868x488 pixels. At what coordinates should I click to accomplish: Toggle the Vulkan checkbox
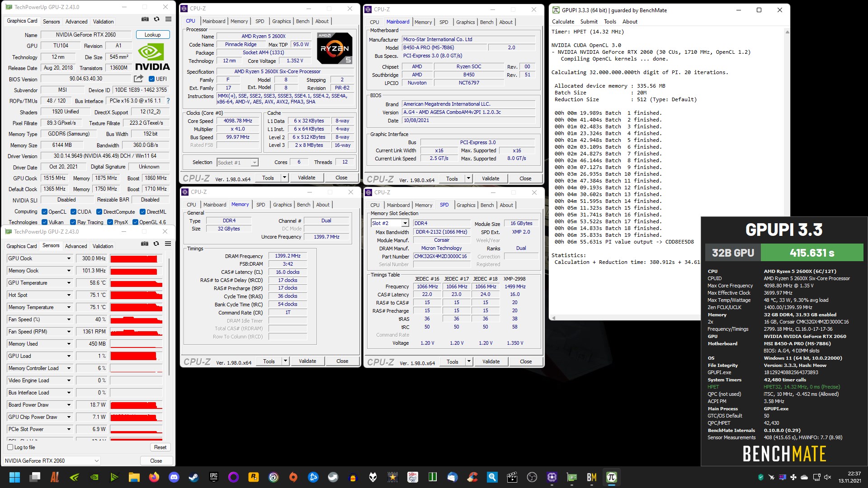tap(44, 222)
